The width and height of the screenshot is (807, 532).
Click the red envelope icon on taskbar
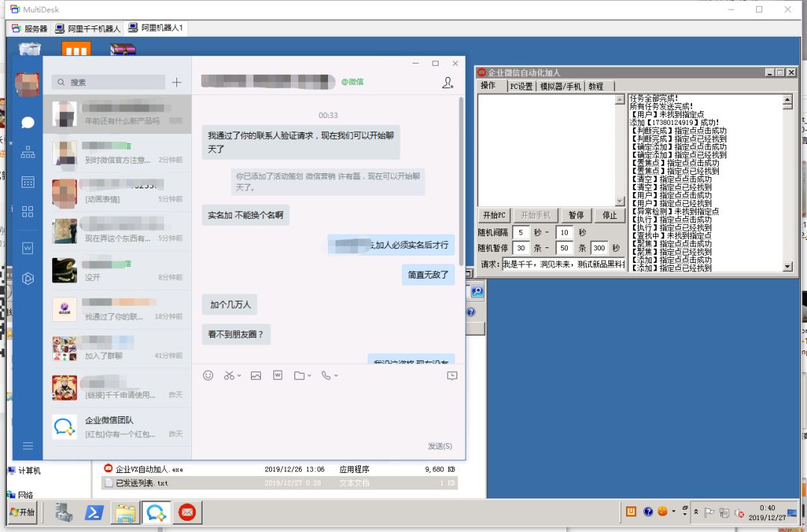(x=187, y=513)
